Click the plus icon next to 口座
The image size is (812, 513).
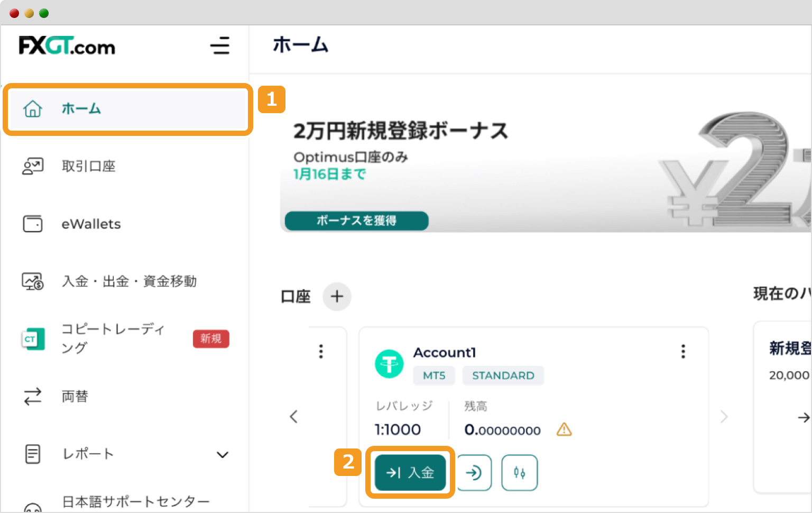337,297
